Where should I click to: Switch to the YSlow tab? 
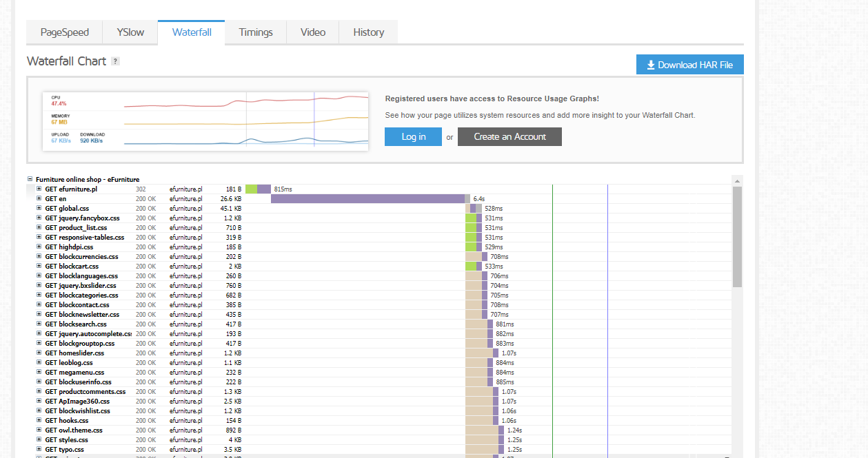(130, 32)
